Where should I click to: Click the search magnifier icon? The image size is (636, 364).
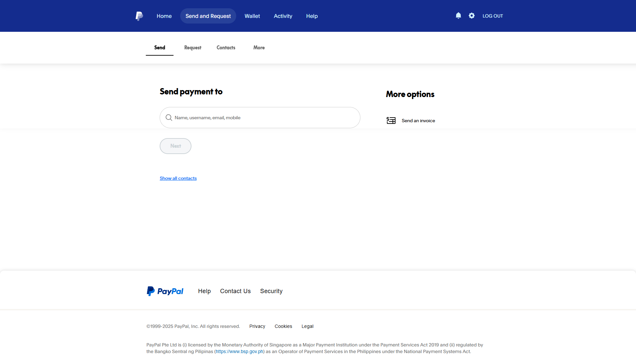point(169,118)
